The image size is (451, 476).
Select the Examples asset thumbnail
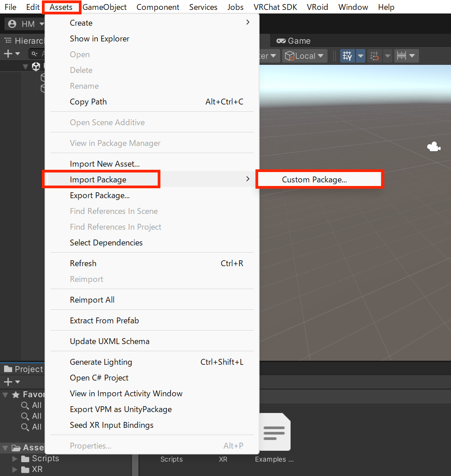pyautogui.click(x=275, y=432)
